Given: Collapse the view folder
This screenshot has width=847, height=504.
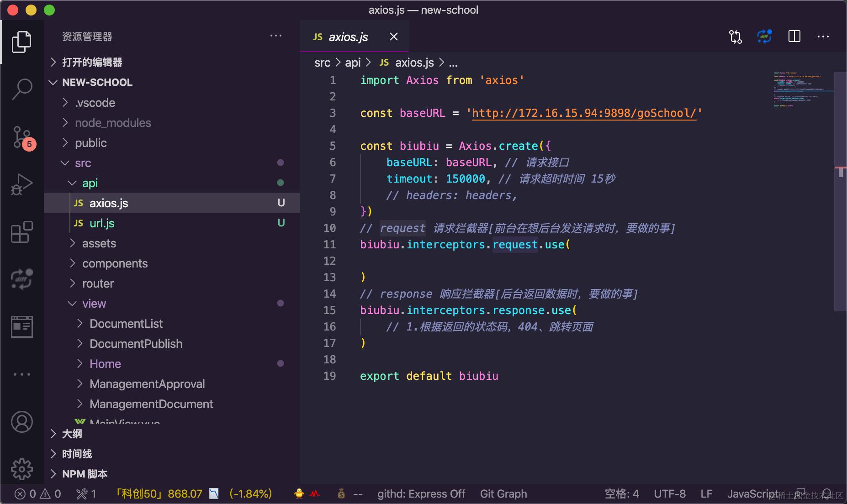Looking at the screenshot, I should pyautogui.click(x=172, y=303).
